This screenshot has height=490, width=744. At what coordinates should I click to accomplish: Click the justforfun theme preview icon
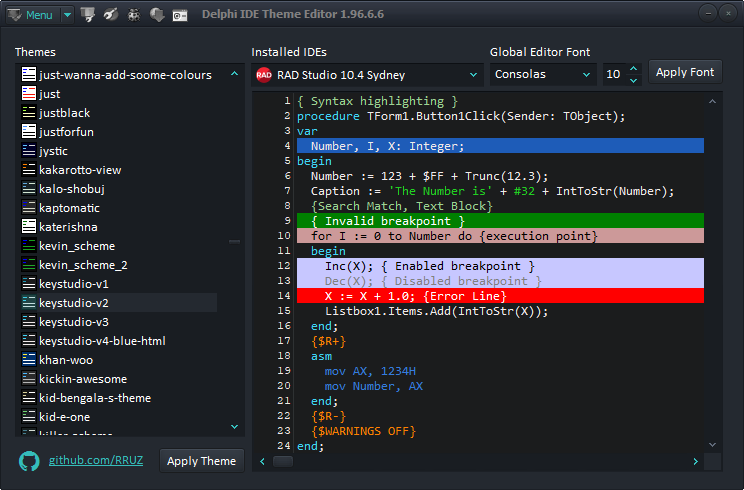29,131
